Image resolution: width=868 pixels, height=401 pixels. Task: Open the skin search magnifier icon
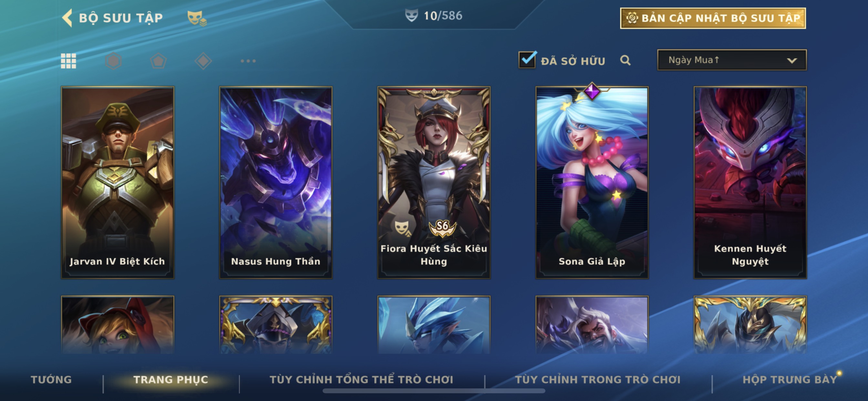[x=625, y=60]
